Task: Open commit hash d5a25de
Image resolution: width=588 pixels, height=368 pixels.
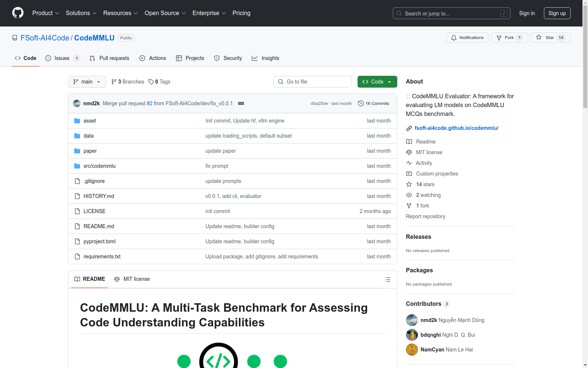Action: click(x=319, y=103)
